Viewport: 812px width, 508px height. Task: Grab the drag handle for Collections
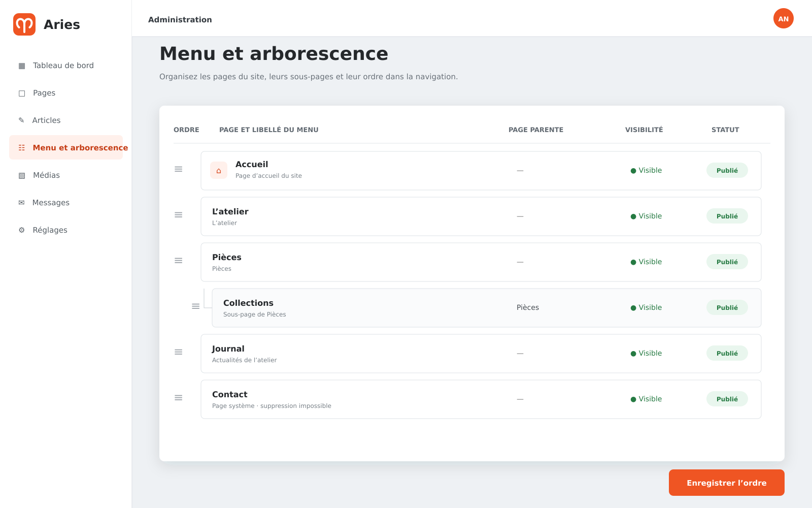tap(196, 306)
